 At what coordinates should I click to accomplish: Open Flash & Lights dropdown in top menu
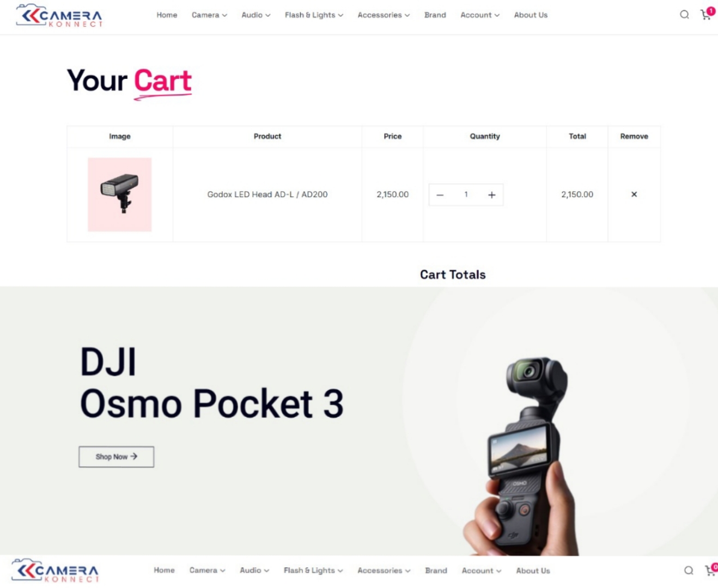point(314,15)
